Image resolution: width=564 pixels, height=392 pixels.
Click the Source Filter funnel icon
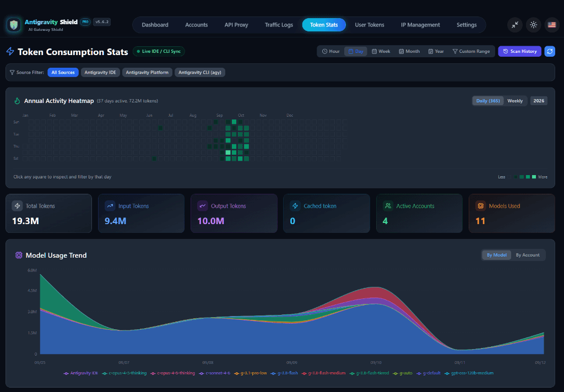(x=12, y=72)
